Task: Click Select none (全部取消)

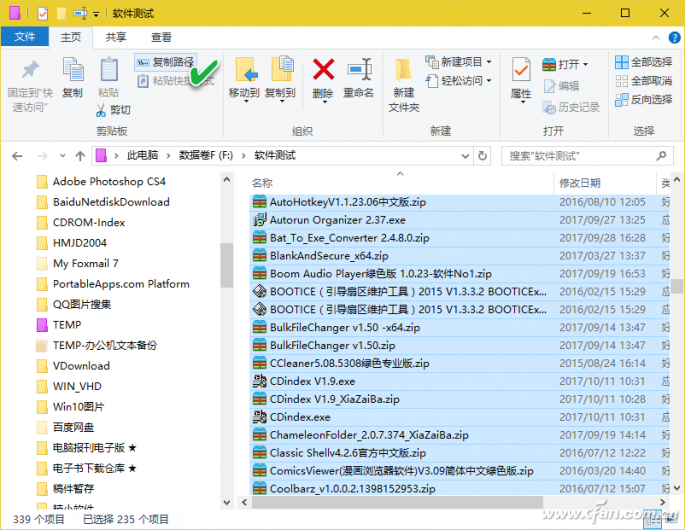Action: coord(643,81)
